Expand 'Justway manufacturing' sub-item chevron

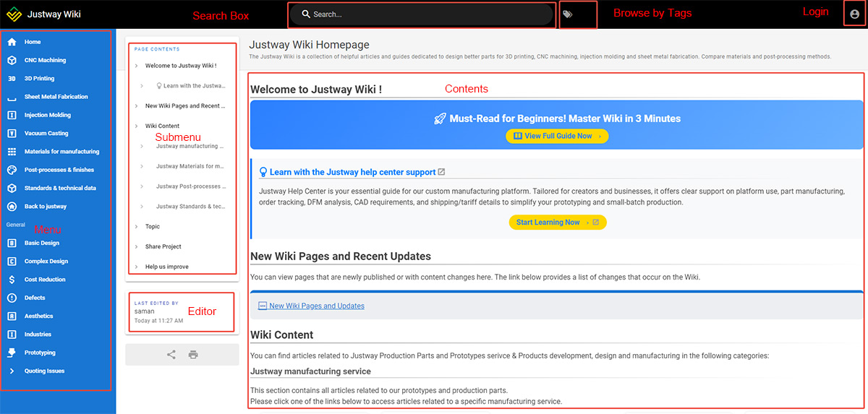(142, 147)
